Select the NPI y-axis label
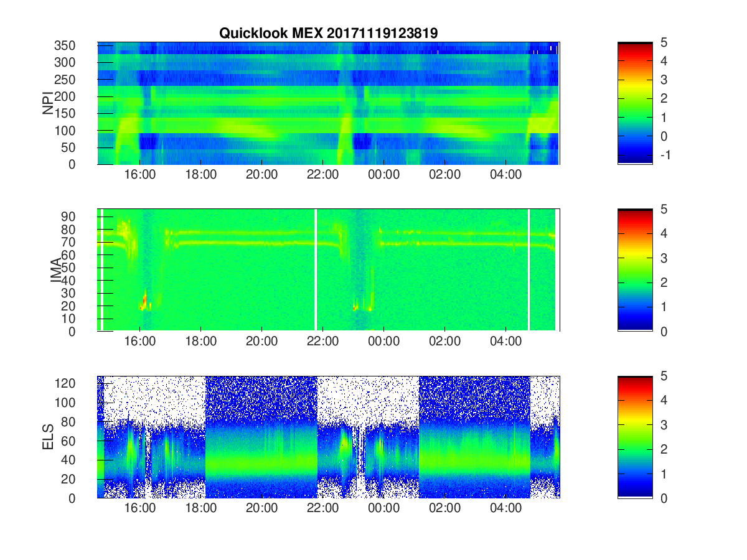This screenshot has height=560, width=747. (x=47, y=103)
